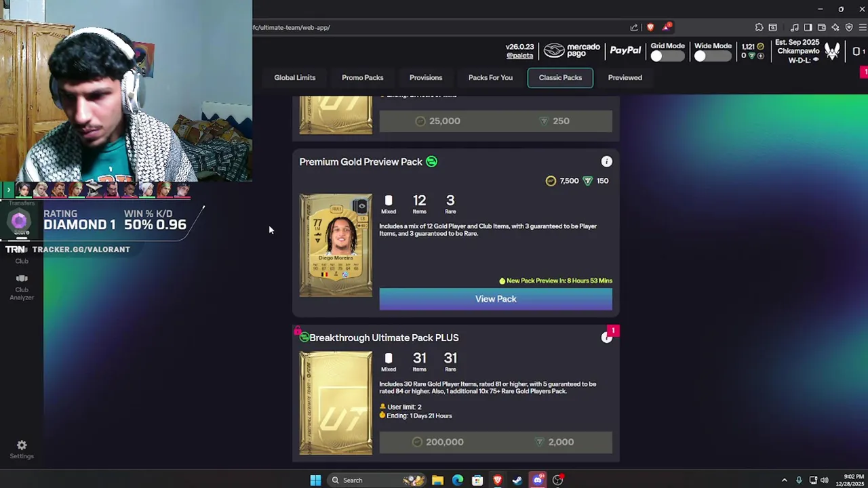Viewport: 868px width, 488px height.
Task: Open the Global Limits tab
Action: click(x=294, y=77)
